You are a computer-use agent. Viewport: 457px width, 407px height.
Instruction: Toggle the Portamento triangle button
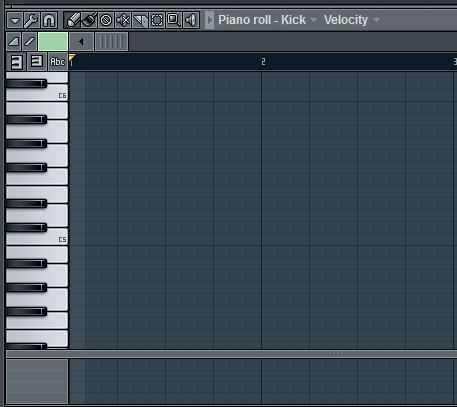(14, 42)
